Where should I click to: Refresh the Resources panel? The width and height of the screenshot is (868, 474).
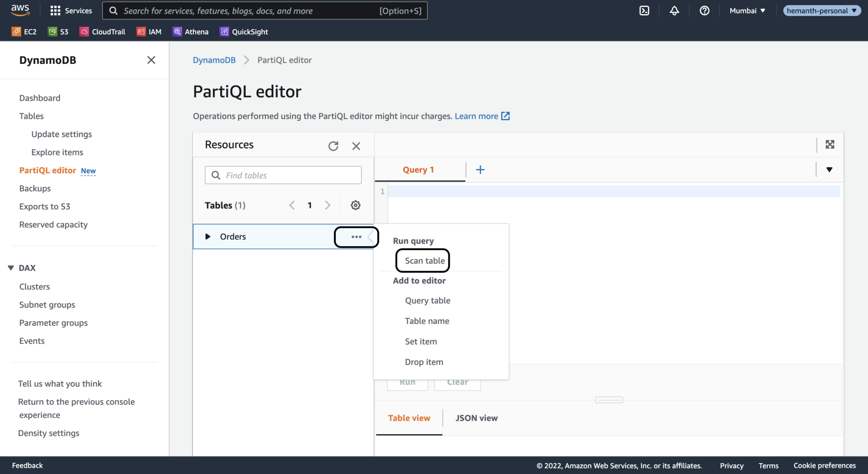[x=333, y=146]
